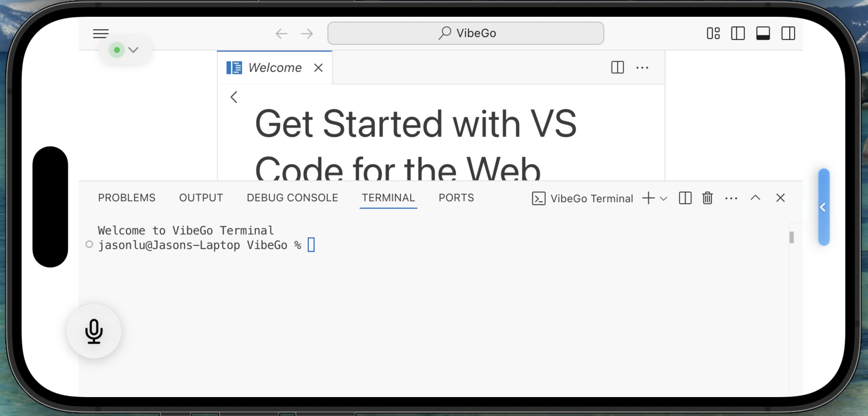This screenshot has width=868, height=416.
Task: Switch to the PROBLEMS tab
Action: tap(127, 198)
